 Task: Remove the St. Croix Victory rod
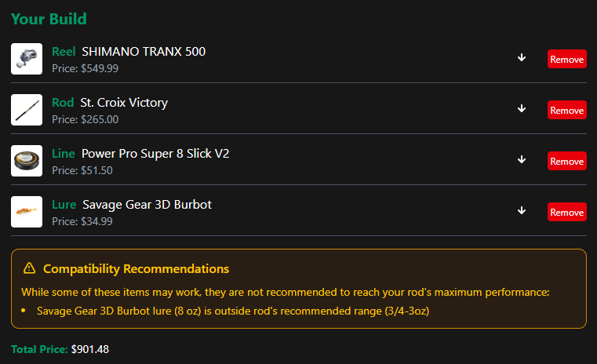tap(566, 110)
